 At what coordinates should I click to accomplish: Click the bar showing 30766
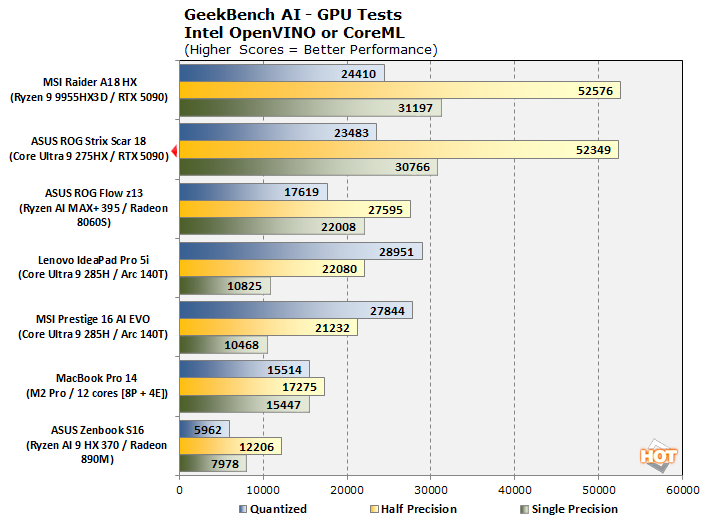pyautogui.click(x=308, y=167)
